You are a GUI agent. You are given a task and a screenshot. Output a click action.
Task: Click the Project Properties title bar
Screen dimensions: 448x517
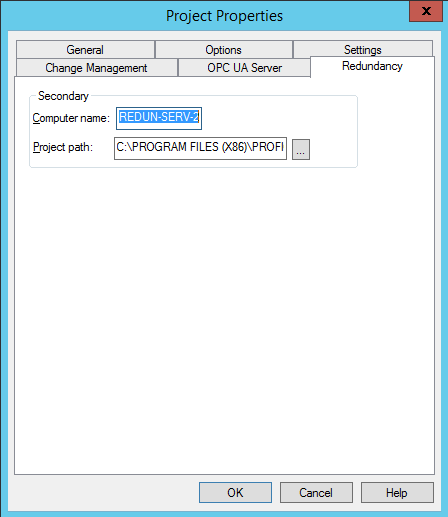224,16
